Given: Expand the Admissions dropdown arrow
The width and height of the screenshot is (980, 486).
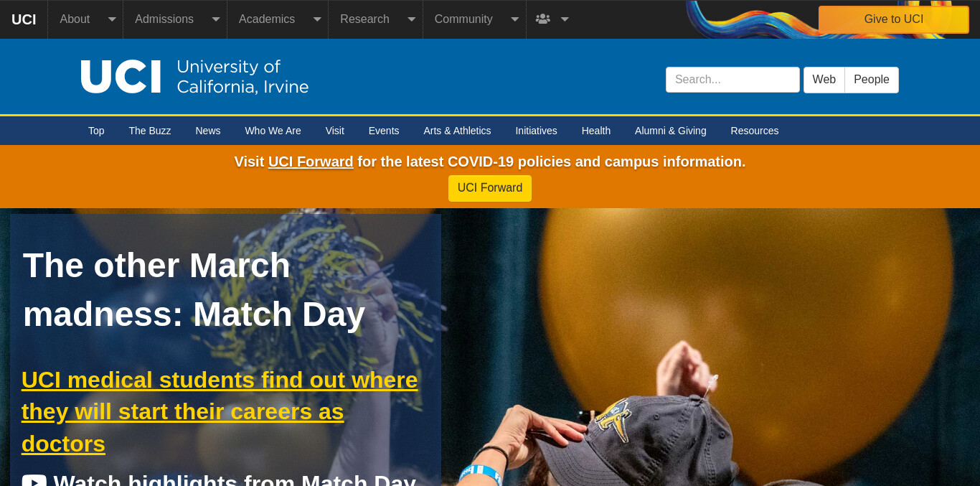Looking at the screenshot, I should pyautogui.click(x=216, y=19).
